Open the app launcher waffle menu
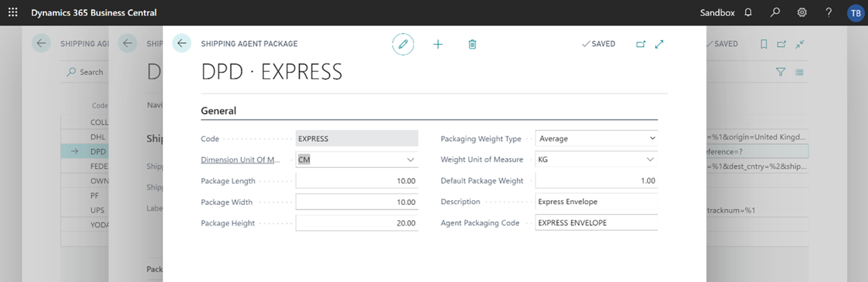The height and width of the screenshot is (282, 868). [13, 13]
